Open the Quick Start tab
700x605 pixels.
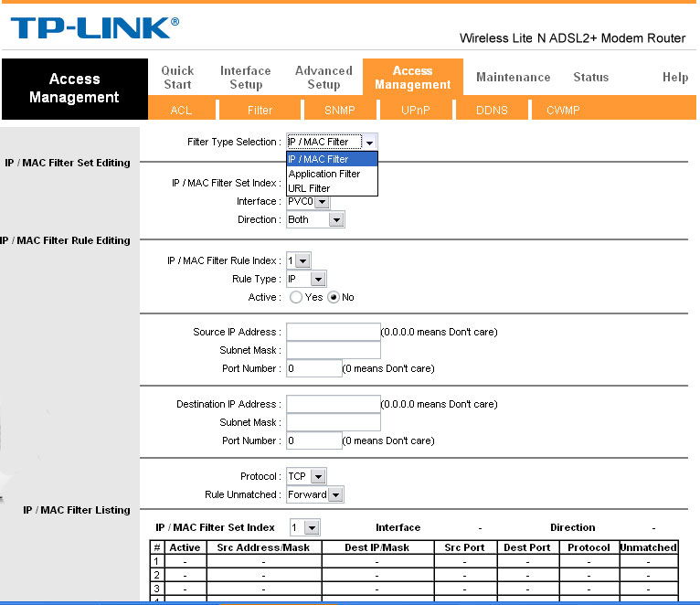pos(177,78)
